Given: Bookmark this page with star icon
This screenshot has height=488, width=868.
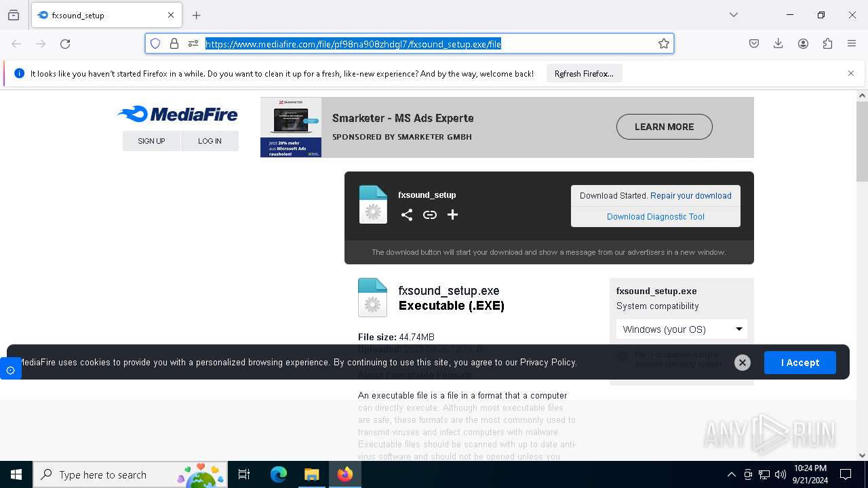Looking at the screenshot, I should (x=664, y=43).
